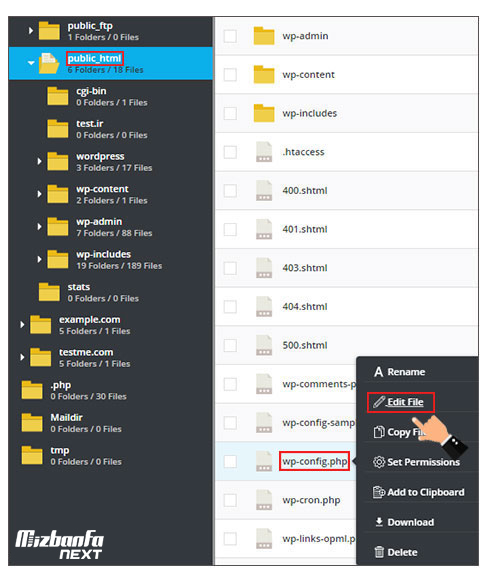Collapse the public_html tree node arrow
This screenshot has height=576, width=487.
tap(31, 63)
